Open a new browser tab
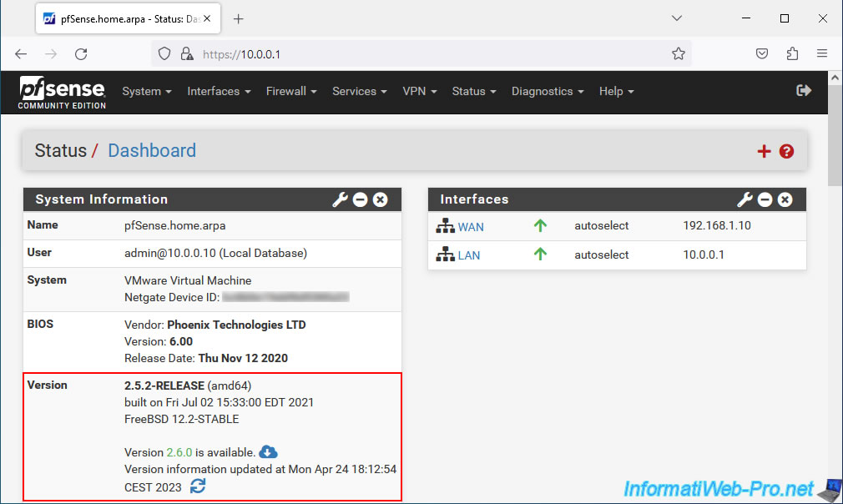The width and height of the screenshot is (843, 504). click(238, 19)
